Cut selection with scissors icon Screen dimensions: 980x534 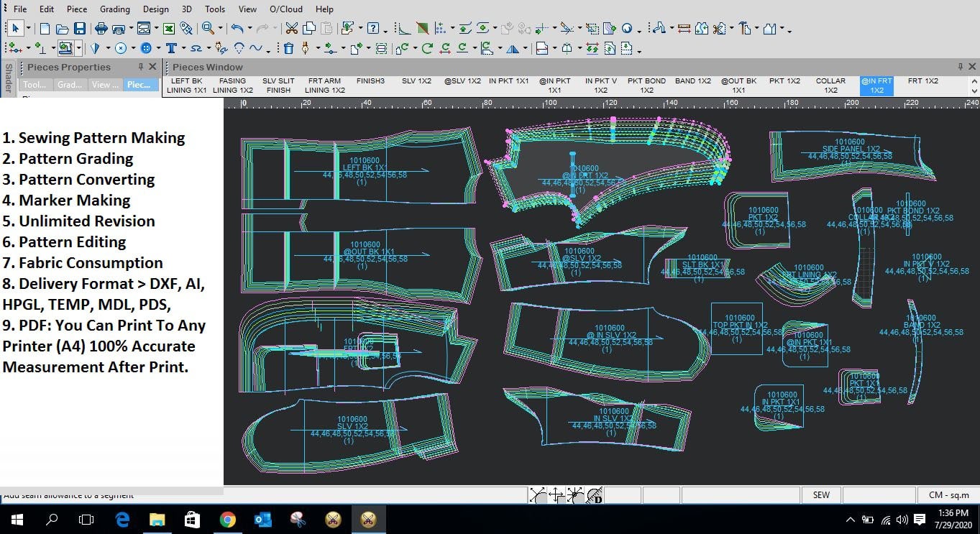[292, 28]
